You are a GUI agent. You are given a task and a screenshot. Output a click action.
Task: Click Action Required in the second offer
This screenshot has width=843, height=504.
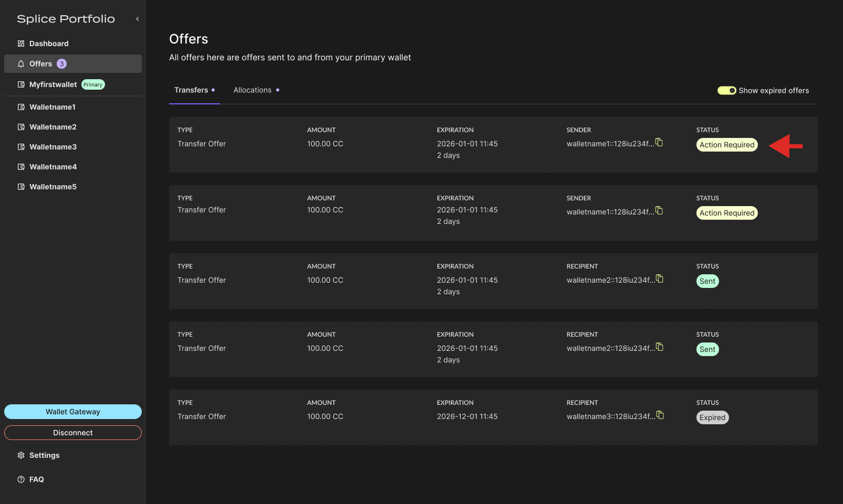click(x=727, y=213)
